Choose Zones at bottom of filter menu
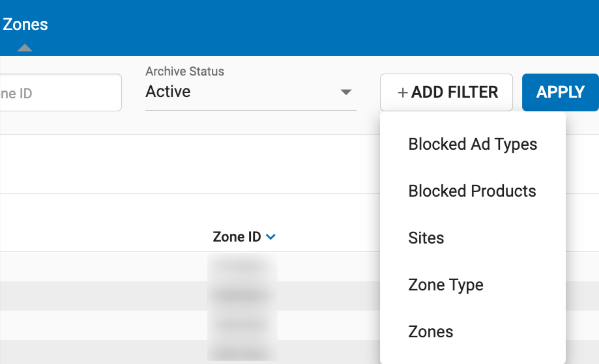The height and width of the screenshot is (364, 599). point(431,331)
